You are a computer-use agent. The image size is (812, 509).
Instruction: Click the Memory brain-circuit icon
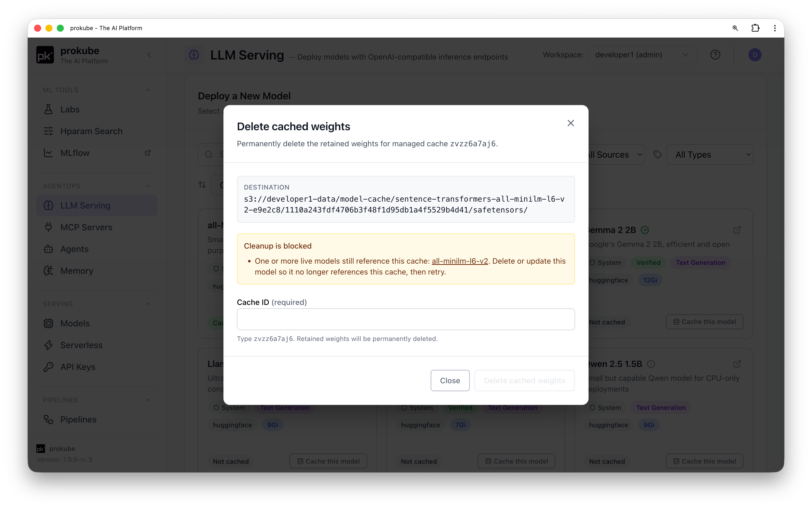48,271
